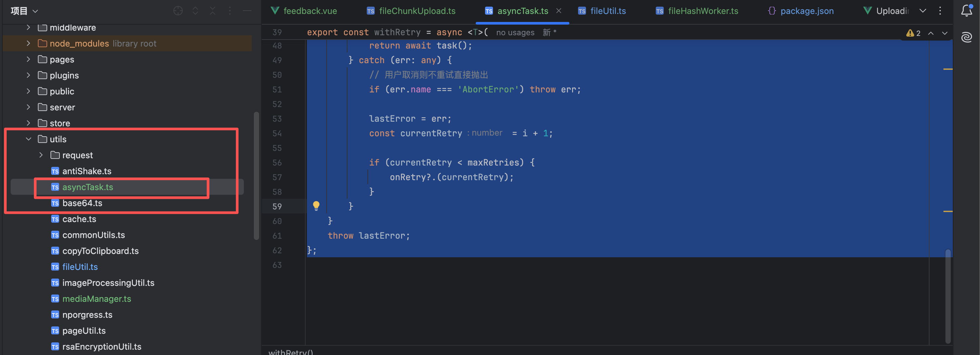
Task: Show hidden tabs dropdown list
Action: pos(923,11)
